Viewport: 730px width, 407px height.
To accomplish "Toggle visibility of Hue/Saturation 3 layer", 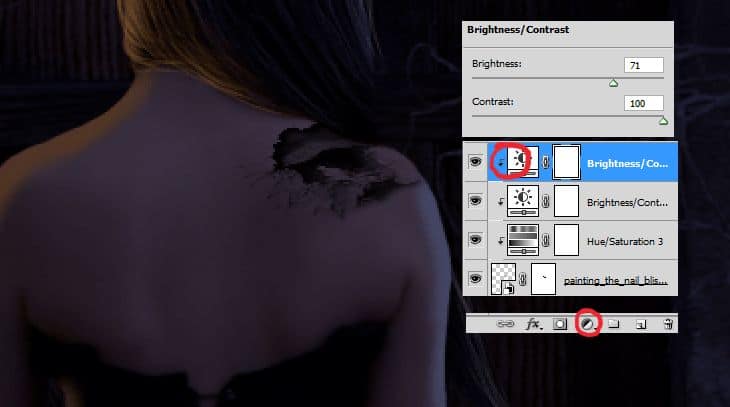I will (x=475, y=239).
